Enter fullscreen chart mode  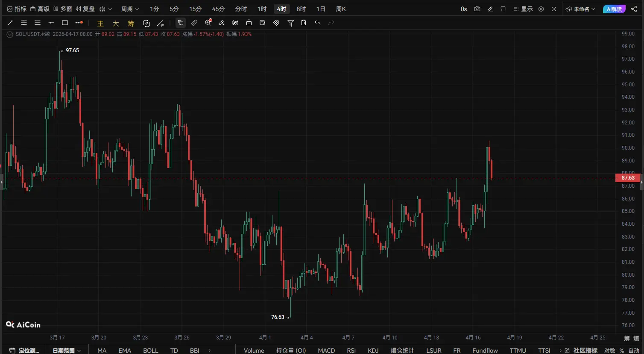pos(554,9)
